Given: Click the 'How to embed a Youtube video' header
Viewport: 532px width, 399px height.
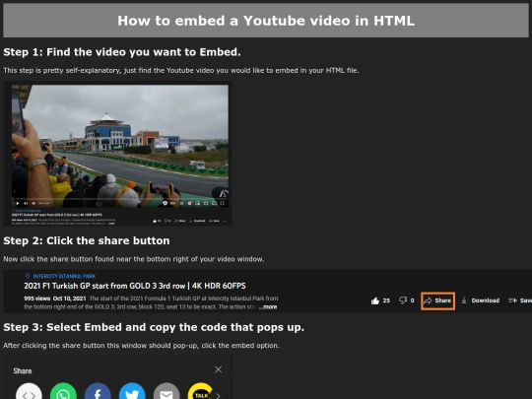Looking at the screenshot, I should (266, 21).
